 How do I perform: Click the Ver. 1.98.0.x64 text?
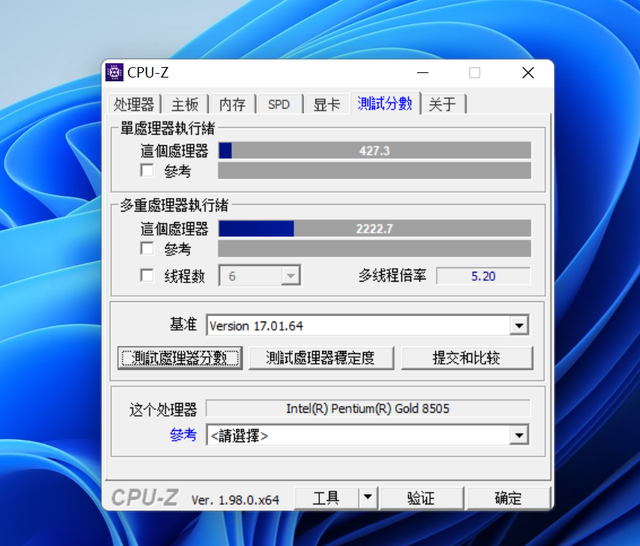(x=235, y=500)
